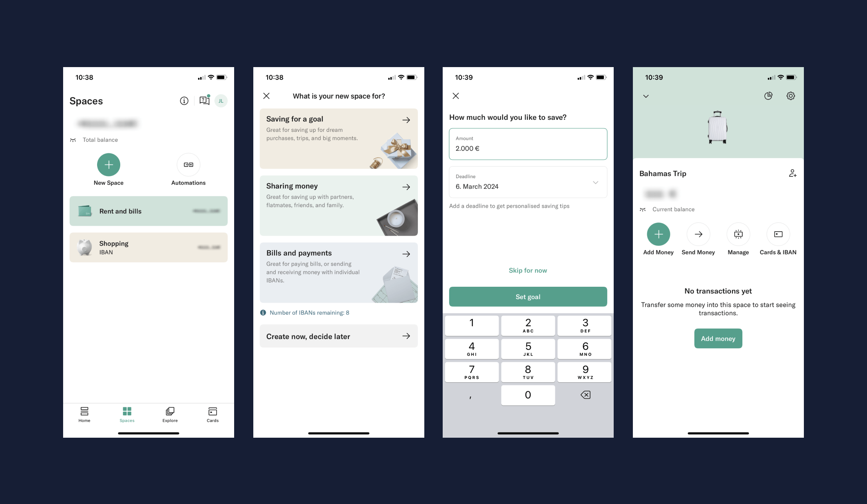867x504 pixels.
Task: Select the Home tab
Action: [x=85, y=414]
